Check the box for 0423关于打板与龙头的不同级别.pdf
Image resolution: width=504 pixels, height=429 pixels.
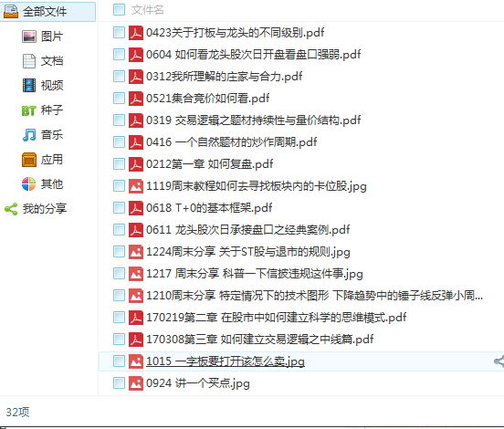pyautogui.click(x=119, y=33)
